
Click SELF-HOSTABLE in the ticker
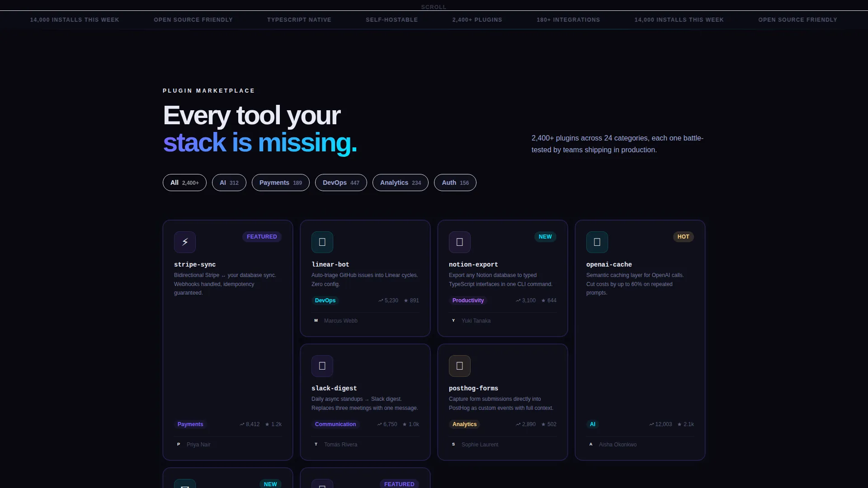(392, 20)
